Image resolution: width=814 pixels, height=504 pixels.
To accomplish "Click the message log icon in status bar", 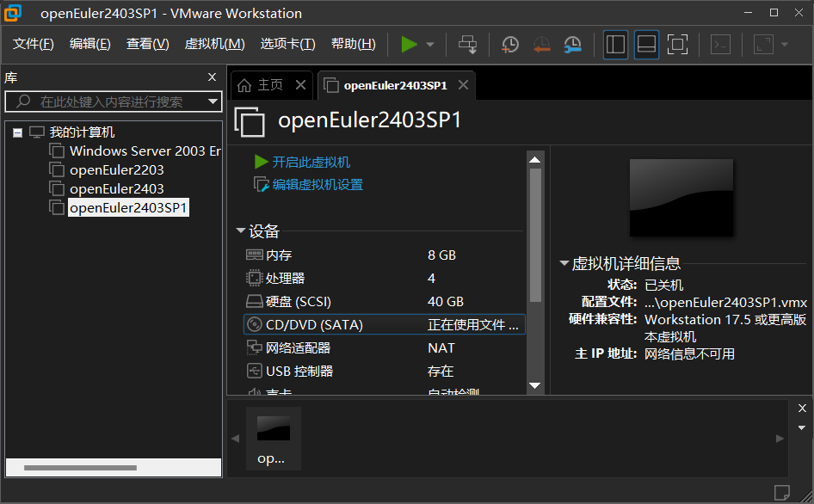I will (x=781, y=492).
